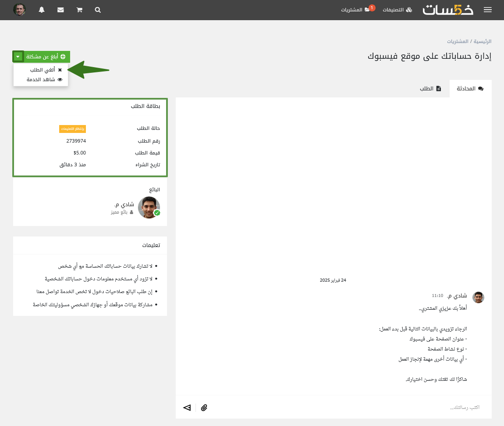Select شاهد الخدمة from dropdown menu
Viewport: 504px width, 426px height.
(x=45, y=79)
